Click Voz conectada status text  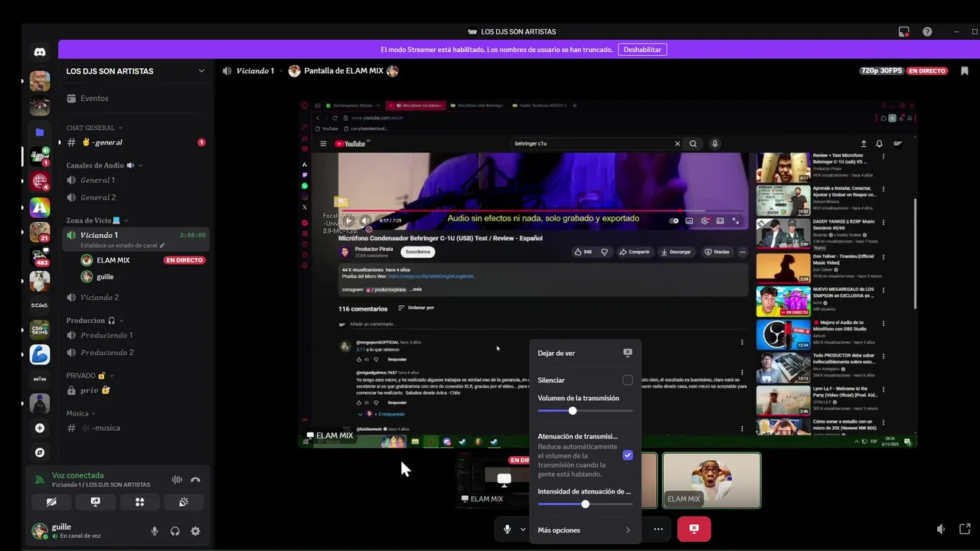pos(77,475)
